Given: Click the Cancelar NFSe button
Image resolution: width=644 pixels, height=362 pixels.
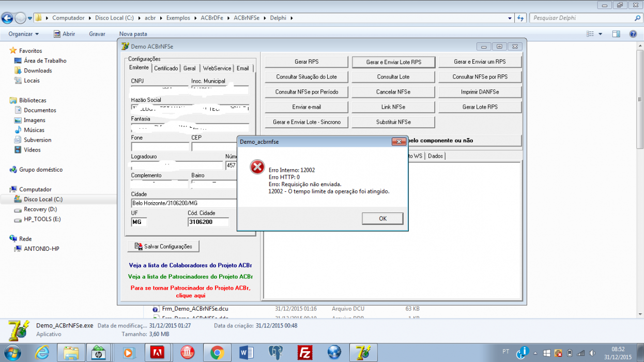Looking at the screenshot, I should tap(393, 92).
